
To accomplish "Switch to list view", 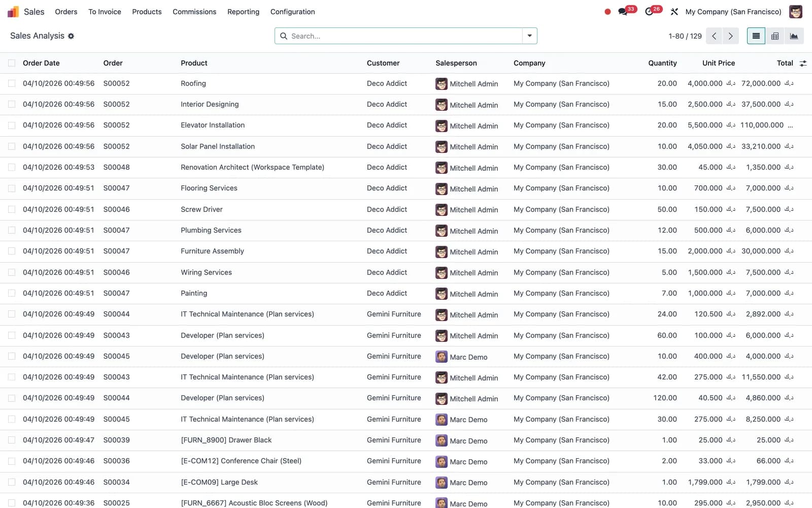I will click(756, 36).
